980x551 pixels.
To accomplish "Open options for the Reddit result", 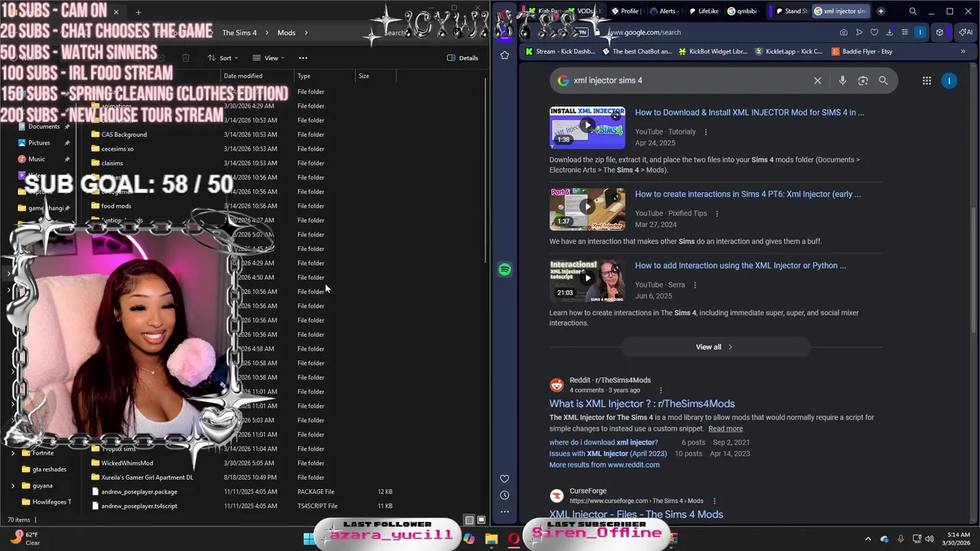I will tap(661, 390).
